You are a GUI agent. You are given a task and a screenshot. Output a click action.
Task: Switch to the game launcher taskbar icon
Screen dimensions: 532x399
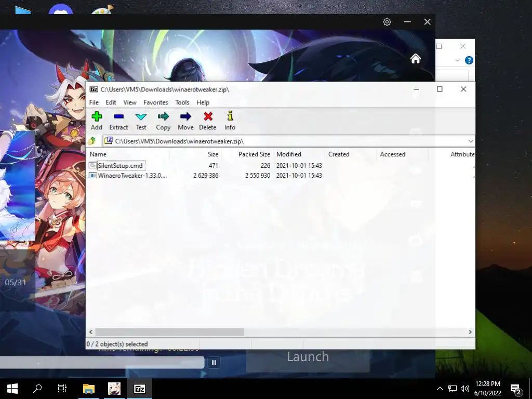pyautogui.click(x=114, y=389)
